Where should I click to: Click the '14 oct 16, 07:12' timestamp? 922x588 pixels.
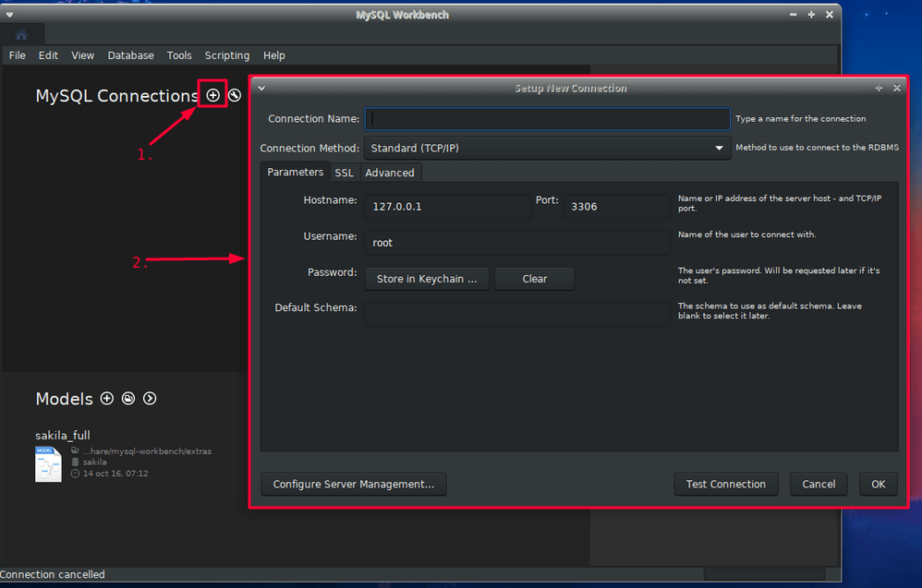[115, 474]
